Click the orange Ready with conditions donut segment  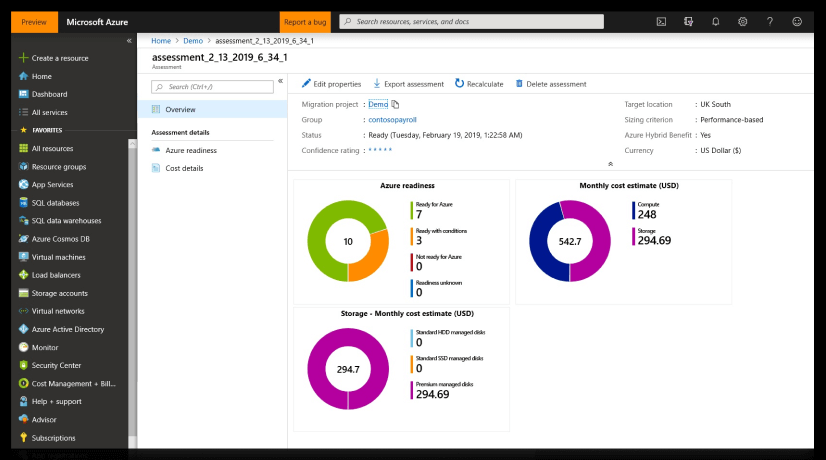(369, 256)
